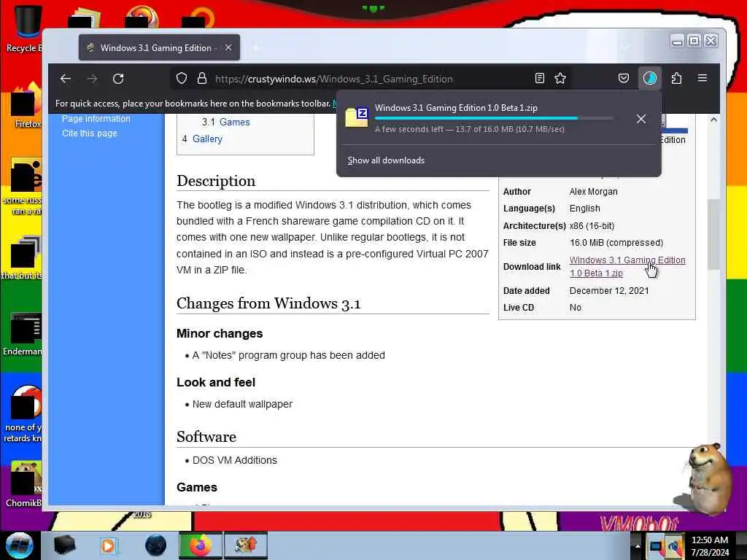Cancel the Windows 3.1 Gaming Edition download

click(640, 119)
